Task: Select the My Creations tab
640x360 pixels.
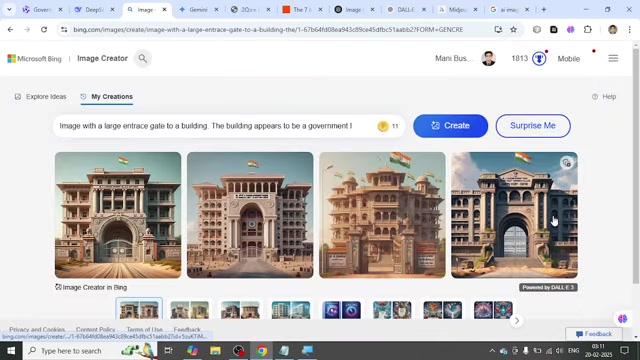Action: 107,97
